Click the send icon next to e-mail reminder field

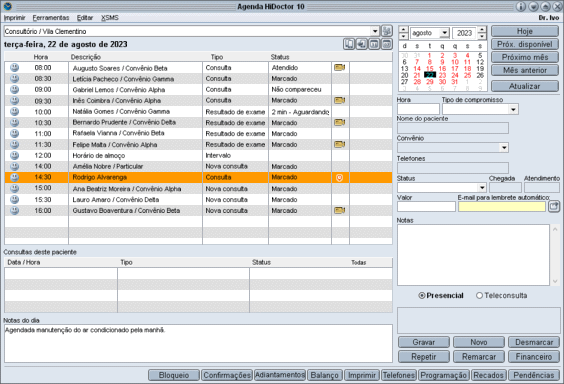click(x=554, y=206)
